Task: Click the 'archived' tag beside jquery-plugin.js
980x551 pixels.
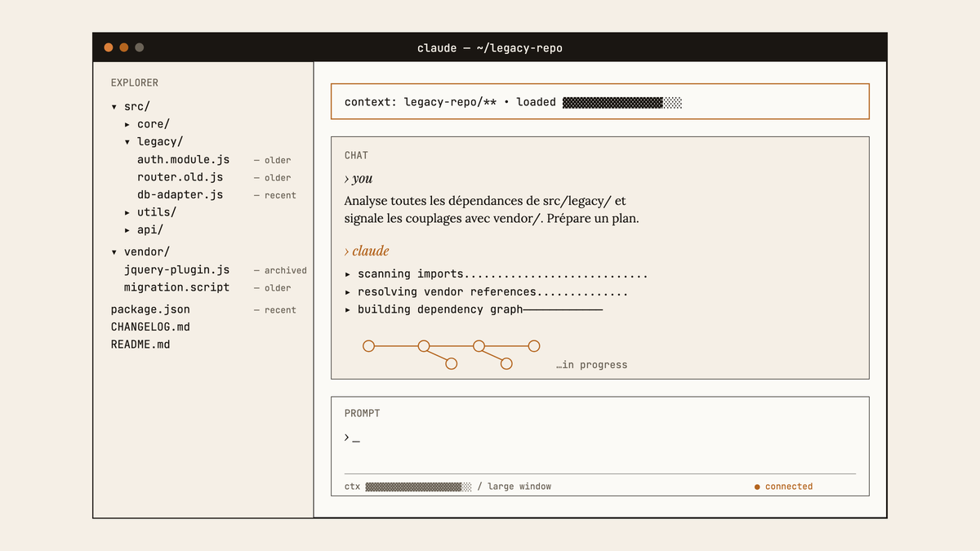Action: 286,270
